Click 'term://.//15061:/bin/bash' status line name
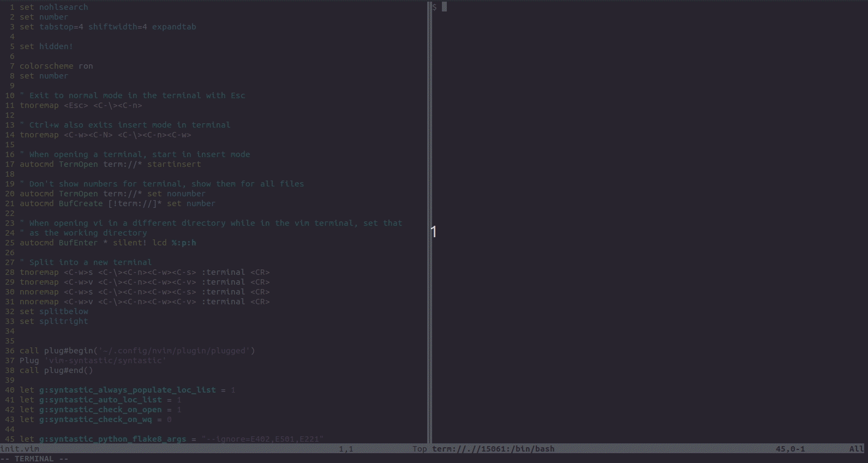Screen dimensions: 868x463 click(493, 449)
